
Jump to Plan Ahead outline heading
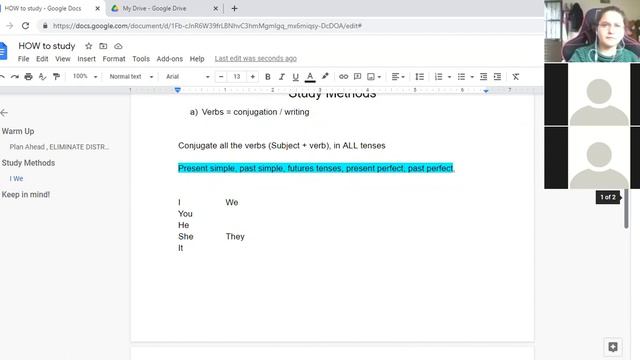pyautogui.click(x=59, y=147)
